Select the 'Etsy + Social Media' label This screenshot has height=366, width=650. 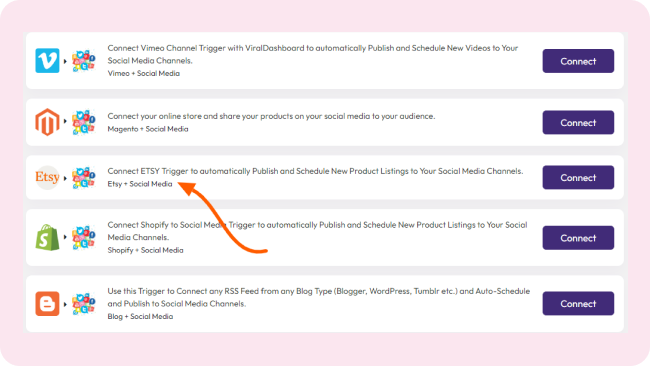(x=140, y=184)
